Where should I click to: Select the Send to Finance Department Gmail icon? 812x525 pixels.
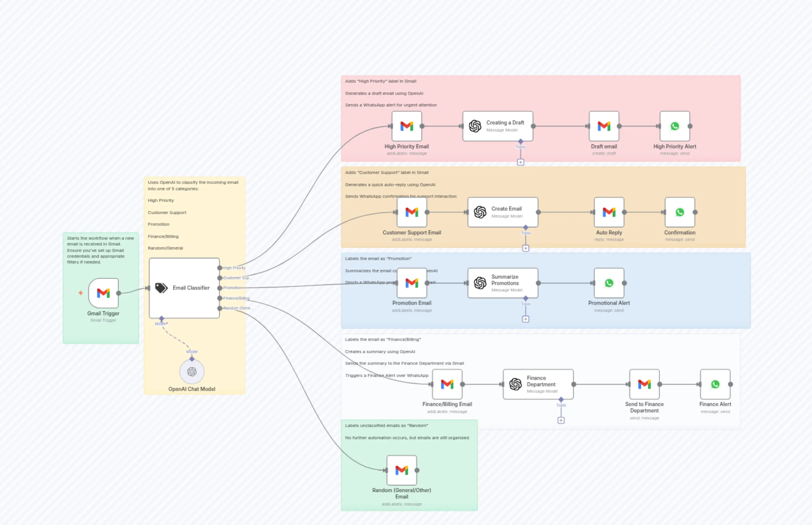pos(644,384)
